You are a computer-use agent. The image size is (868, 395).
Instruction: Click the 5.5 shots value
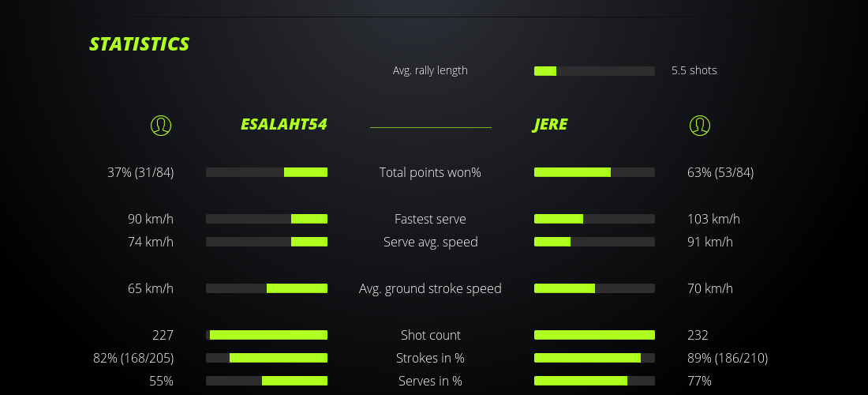pyautogui.click(x=694, y=70)
